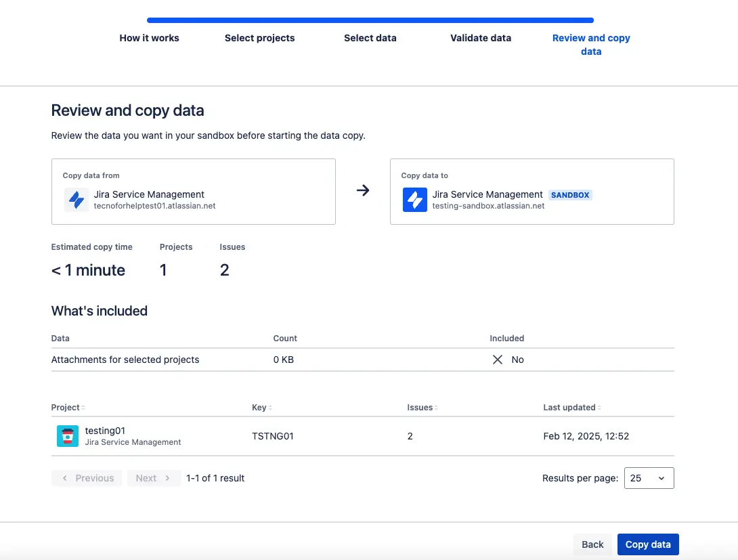Viewport: 738px width, 560px height.
Task: Click project key TSTNG01
Action: (272, 436)
